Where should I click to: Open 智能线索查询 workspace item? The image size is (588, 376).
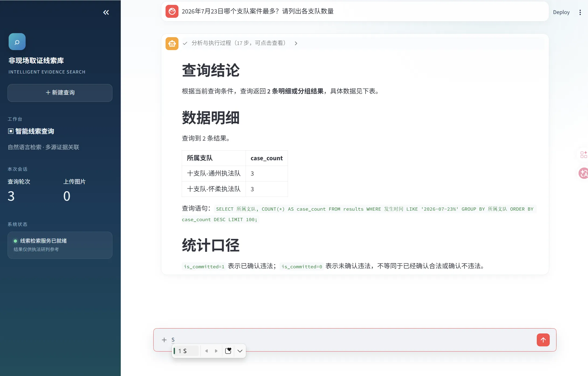[x=31, y=131]
